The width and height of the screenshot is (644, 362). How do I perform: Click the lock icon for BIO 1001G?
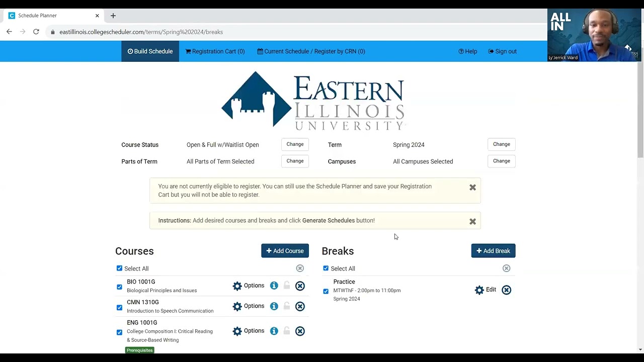click(287, 286)
